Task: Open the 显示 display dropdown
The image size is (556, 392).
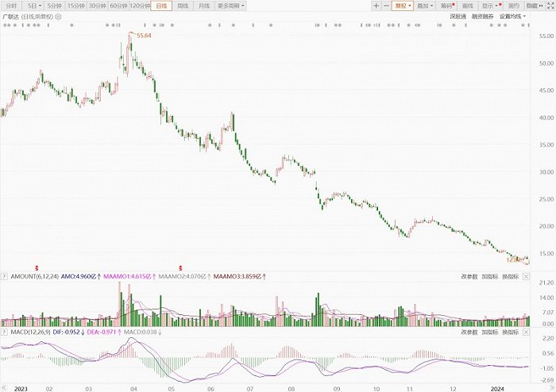Action: 491,6
